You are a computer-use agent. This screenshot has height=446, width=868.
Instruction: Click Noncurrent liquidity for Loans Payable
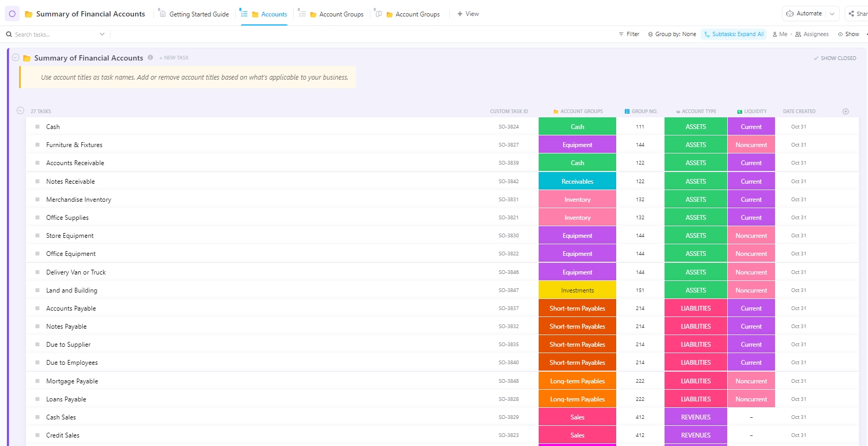pyautogui.click(x=751, y=399)
